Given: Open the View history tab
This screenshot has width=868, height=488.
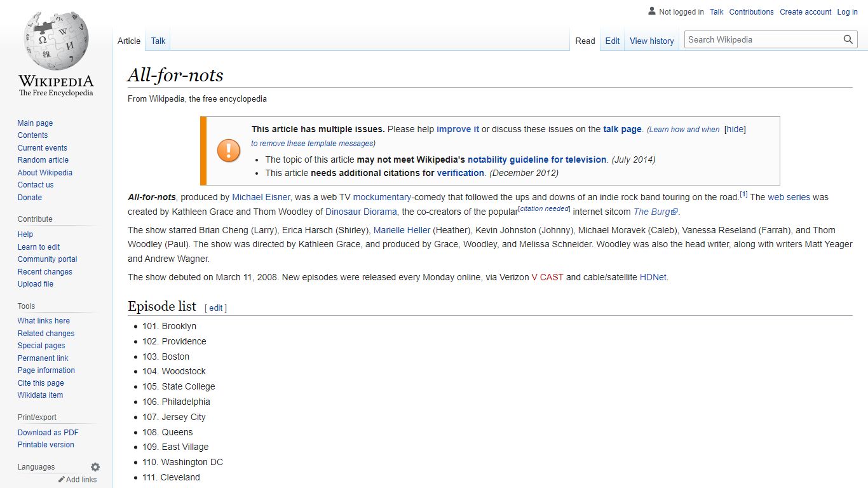Looking at the screenshot, I should click(x=652, y=41).
